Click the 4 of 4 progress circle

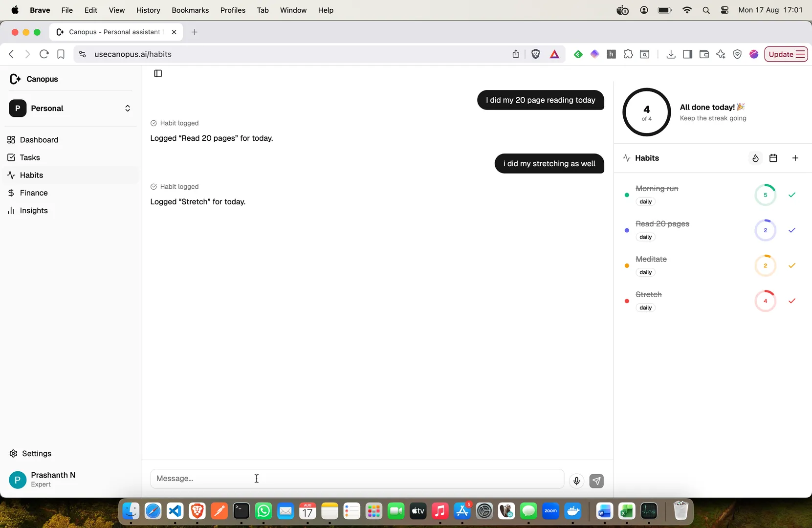click(x=647, y=112)
